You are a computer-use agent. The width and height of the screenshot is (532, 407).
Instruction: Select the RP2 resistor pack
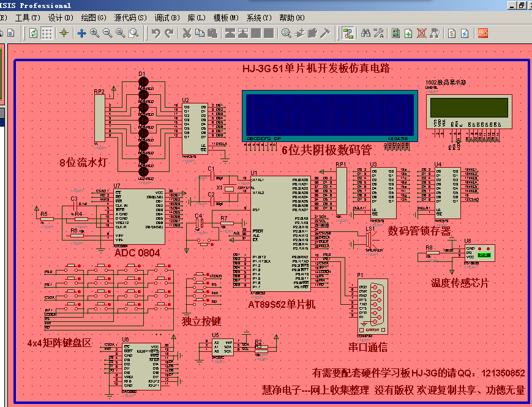pos(99,118)
